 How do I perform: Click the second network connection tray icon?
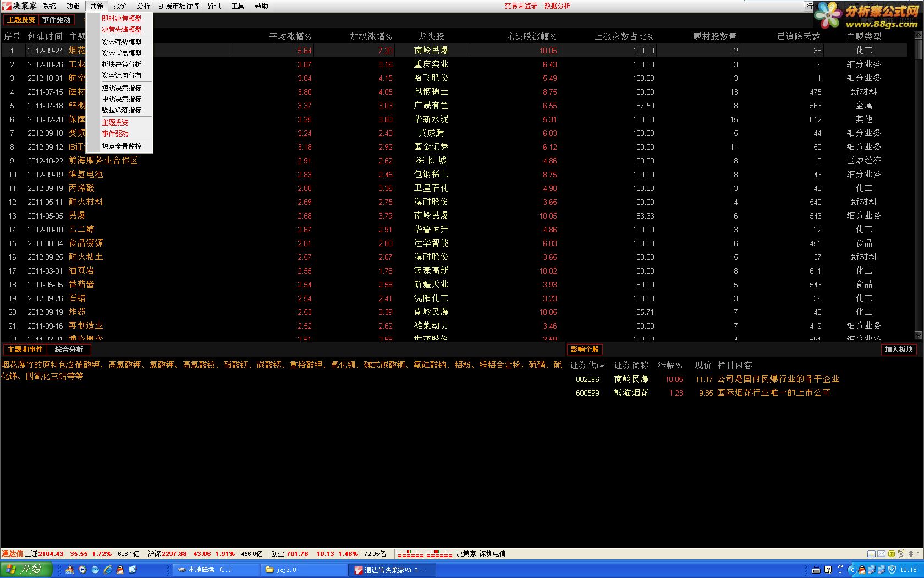[x=882, y=570]
